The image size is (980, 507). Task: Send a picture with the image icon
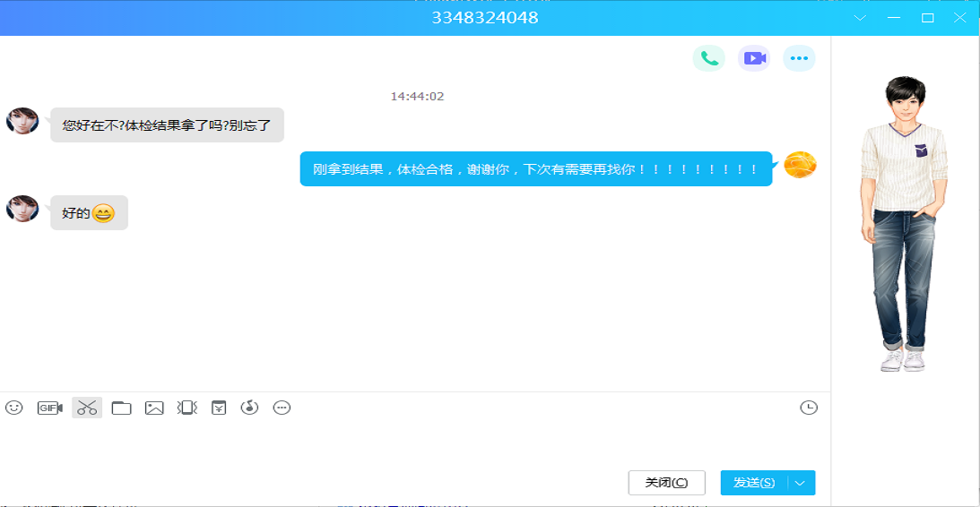154,408
